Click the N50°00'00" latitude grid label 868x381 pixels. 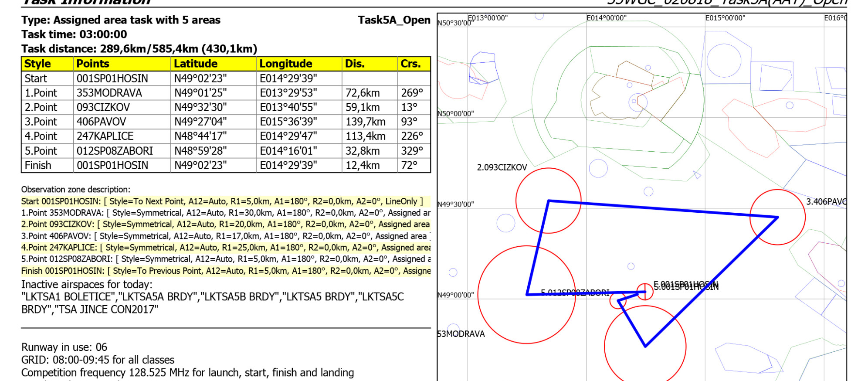455,114
